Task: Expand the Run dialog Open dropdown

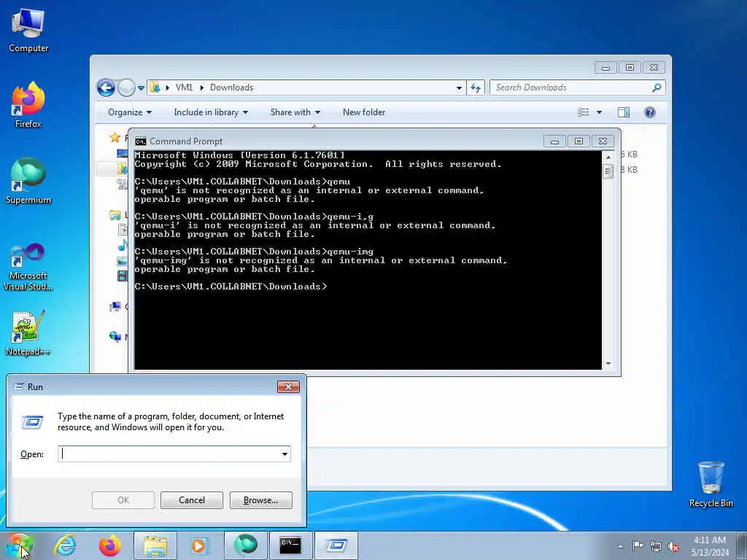Action: pyautogui.click(x=285, y=454)
